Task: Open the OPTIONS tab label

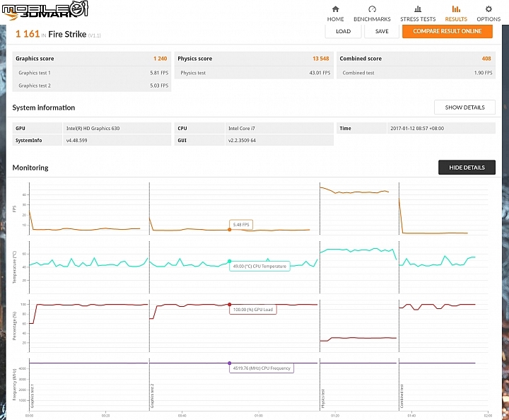Action: click(488, 19)
